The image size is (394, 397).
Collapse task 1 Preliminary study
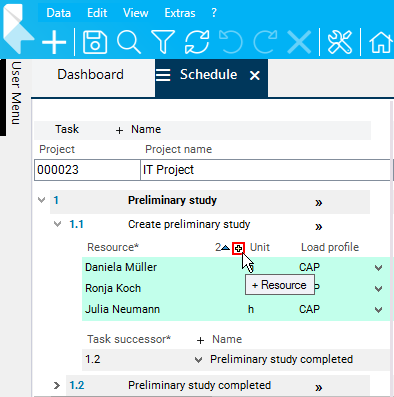[42, 200]
